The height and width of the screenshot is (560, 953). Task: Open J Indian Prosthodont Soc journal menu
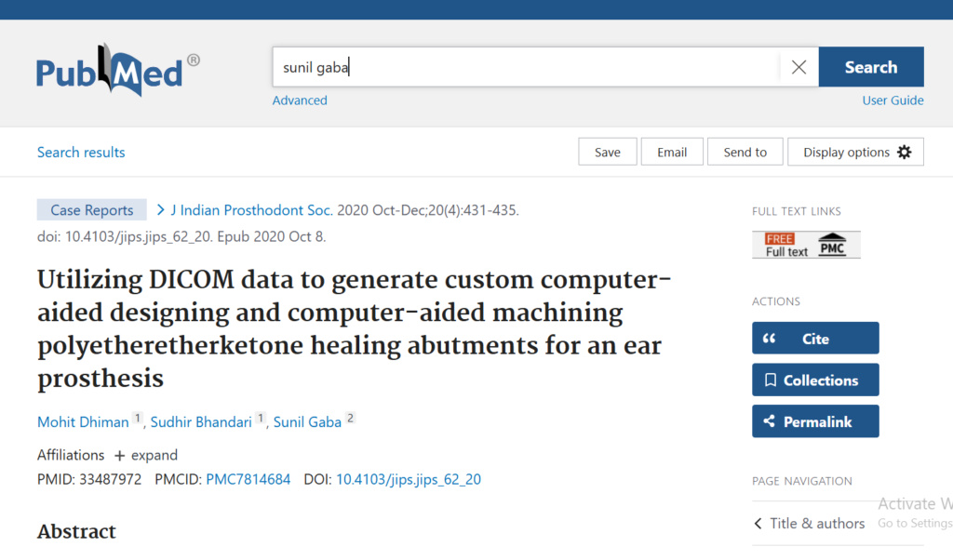(244, 210)
